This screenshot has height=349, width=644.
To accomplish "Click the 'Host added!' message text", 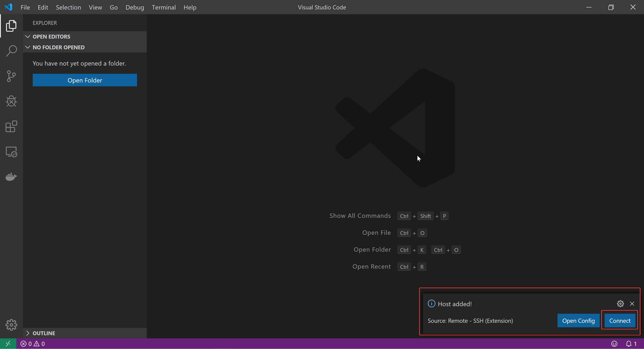I will [455, 304].
